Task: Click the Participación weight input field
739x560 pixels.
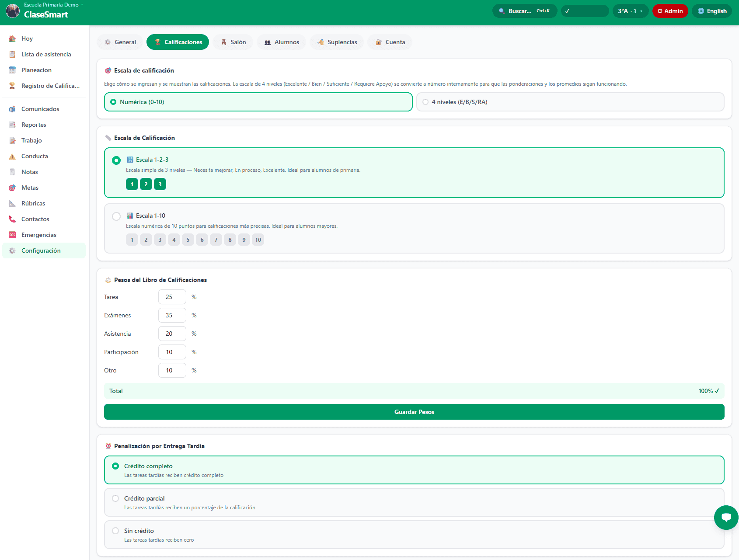Action: [x=172, y=352]
